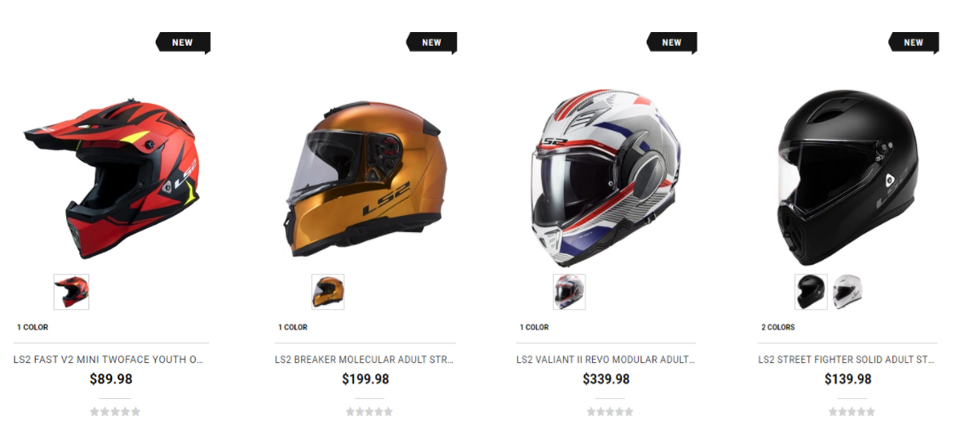967x438 pixels.
Task: Select the white-red-blue Valiant color swatch
Action: pyautogui.click(x=569, y=292)
